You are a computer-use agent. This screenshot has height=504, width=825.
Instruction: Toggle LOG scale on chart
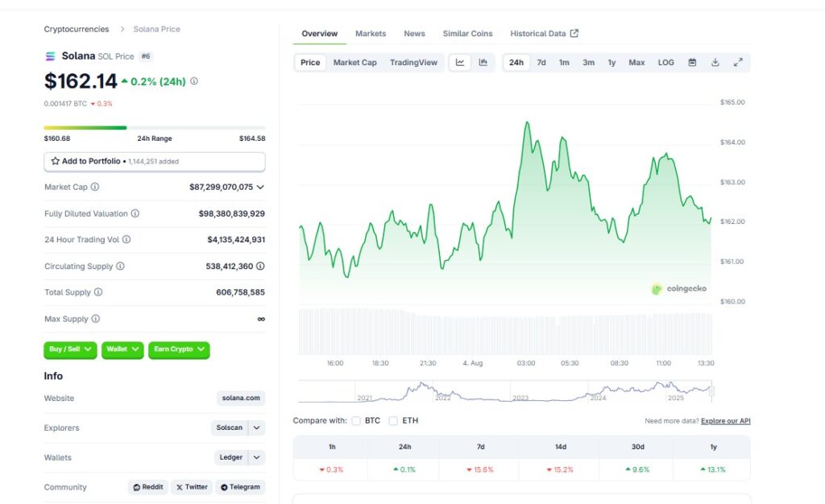[x=665, y=63]
